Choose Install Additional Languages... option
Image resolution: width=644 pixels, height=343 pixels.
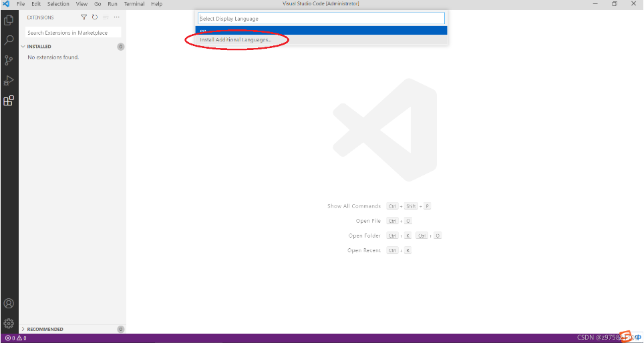321,40
